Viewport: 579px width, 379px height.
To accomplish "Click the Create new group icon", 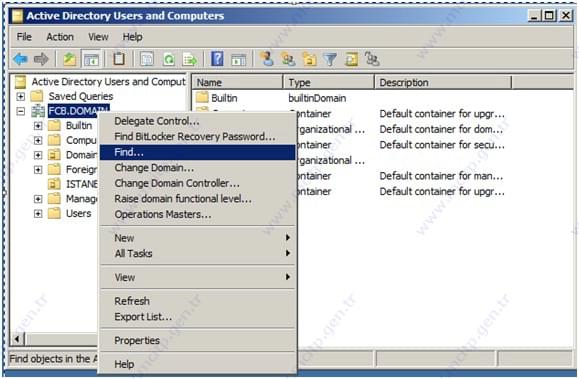I will click(x=288, y=59).
